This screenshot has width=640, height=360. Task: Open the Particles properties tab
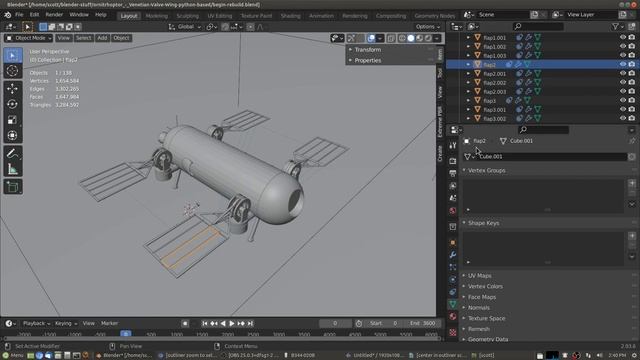(453, 267)
